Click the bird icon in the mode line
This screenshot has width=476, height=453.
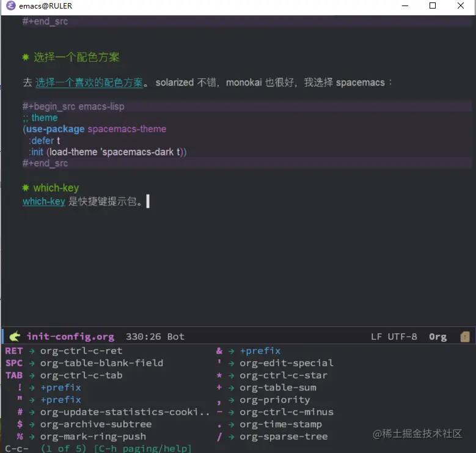14,336
